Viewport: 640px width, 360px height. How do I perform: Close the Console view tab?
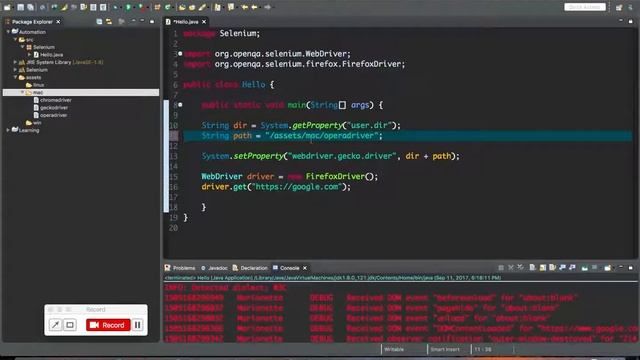(x=305, y=268)
